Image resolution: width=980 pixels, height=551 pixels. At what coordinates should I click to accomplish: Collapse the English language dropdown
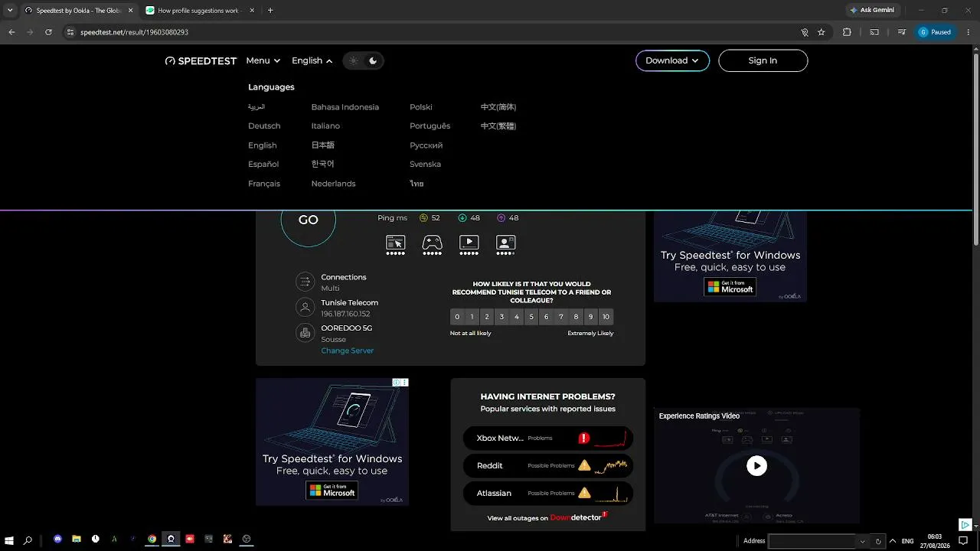(x=312, y=61)
